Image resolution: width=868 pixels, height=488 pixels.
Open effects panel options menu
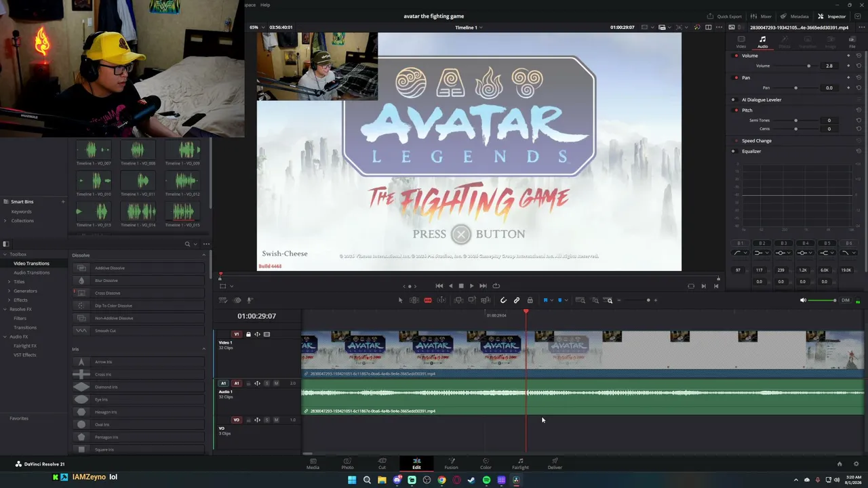206,244
